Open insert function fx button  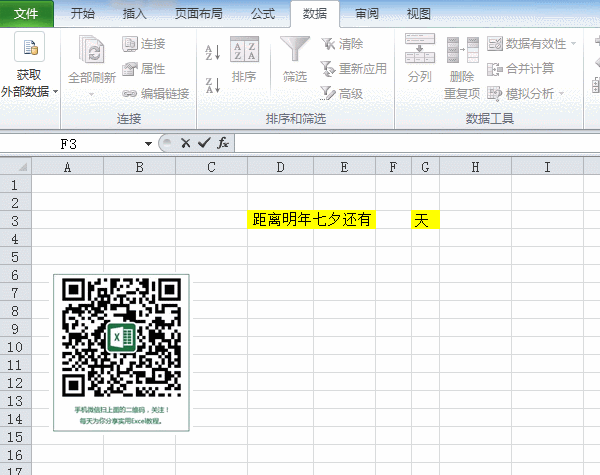pyautogui.click(x=223, y=144)
